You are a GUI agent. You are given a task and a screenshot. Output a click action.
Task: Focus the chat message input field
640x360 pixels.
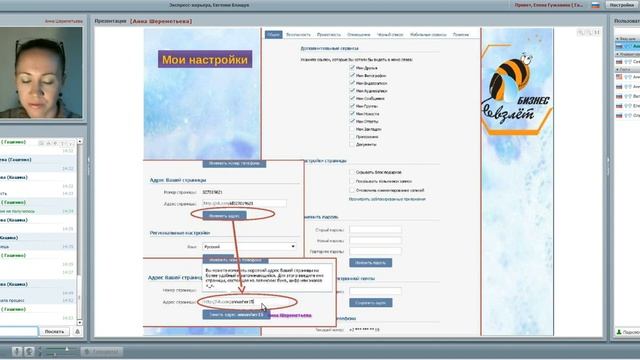(x=18, y=331)
